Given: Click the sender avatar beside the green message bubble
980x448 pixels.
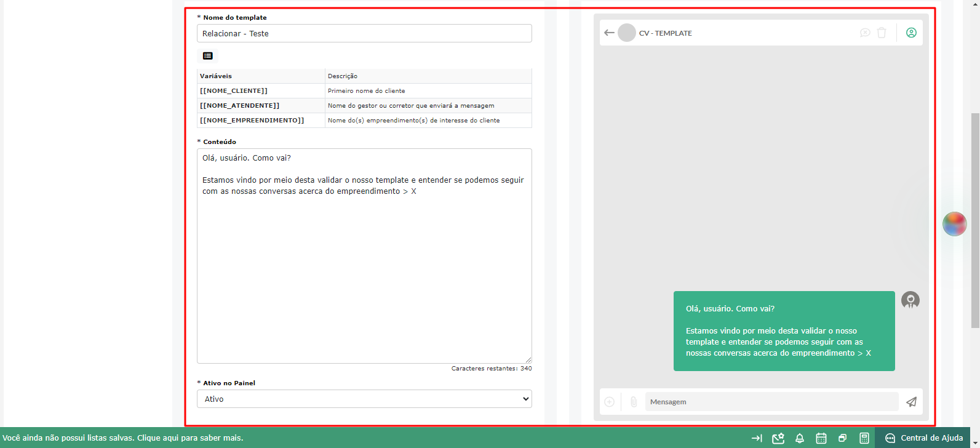Looking at the screenshot, I should (910, 300).
